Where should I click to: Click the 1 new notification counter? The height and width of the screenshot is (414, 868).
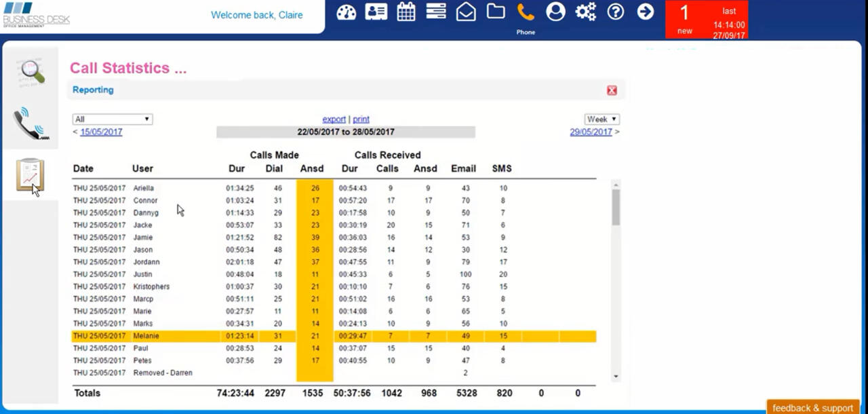pos(684,18)
